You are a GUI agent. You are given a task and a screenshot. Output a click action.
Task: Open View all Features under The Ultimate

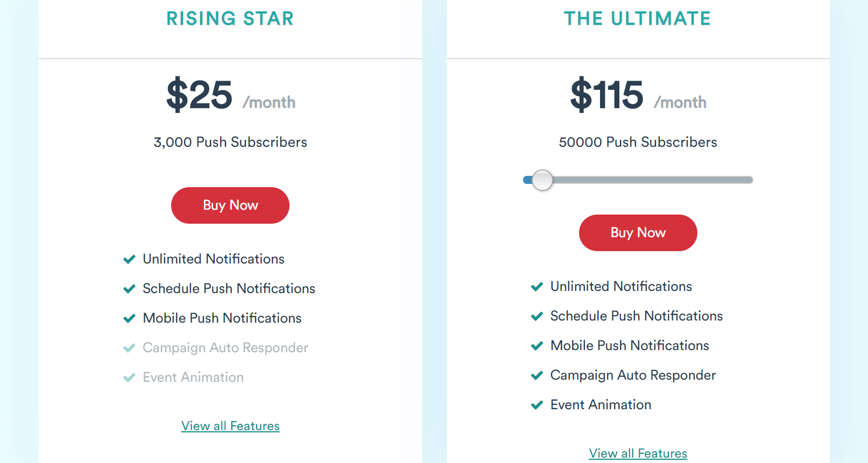[x=637, y=453]
